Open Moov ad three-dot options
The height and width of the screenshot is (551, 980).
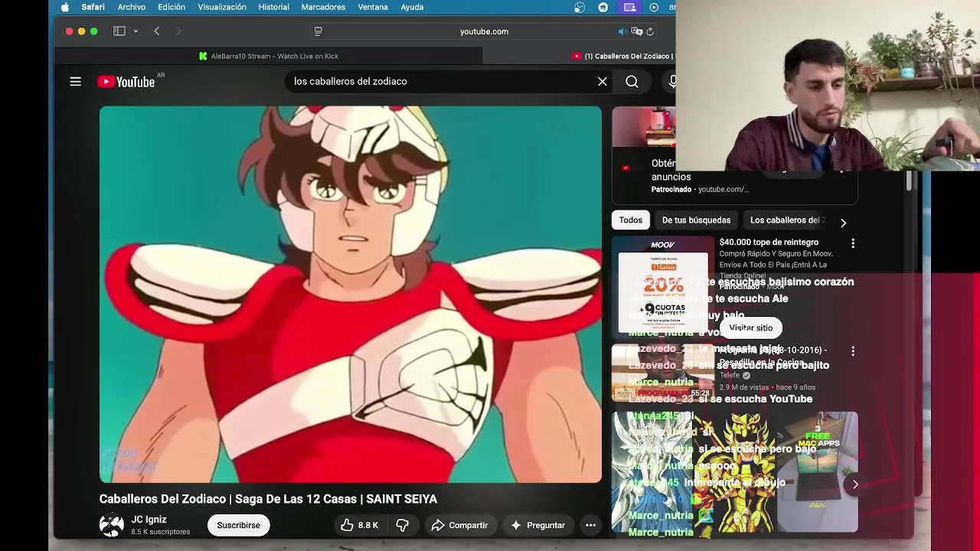coord(853,243)
